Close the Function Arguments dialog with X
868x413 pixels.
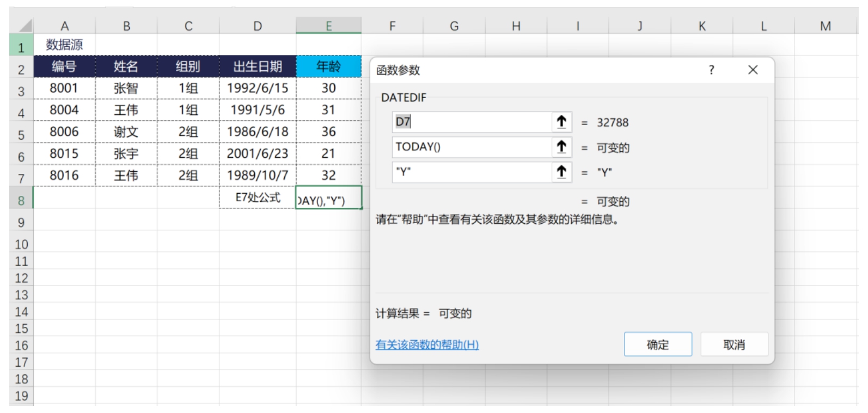pyautogui.click(x=753, y=70)
